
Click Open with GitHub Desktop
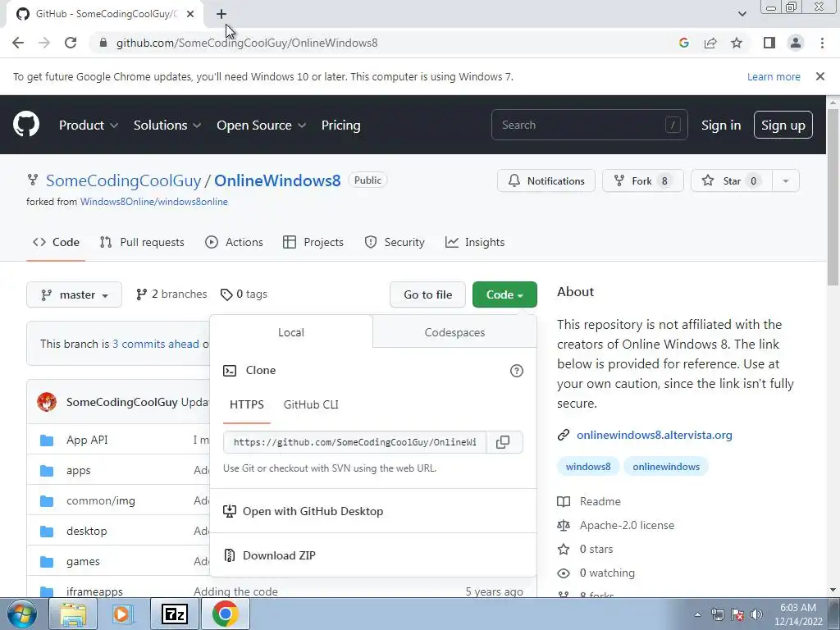click(x=313, y=511)
